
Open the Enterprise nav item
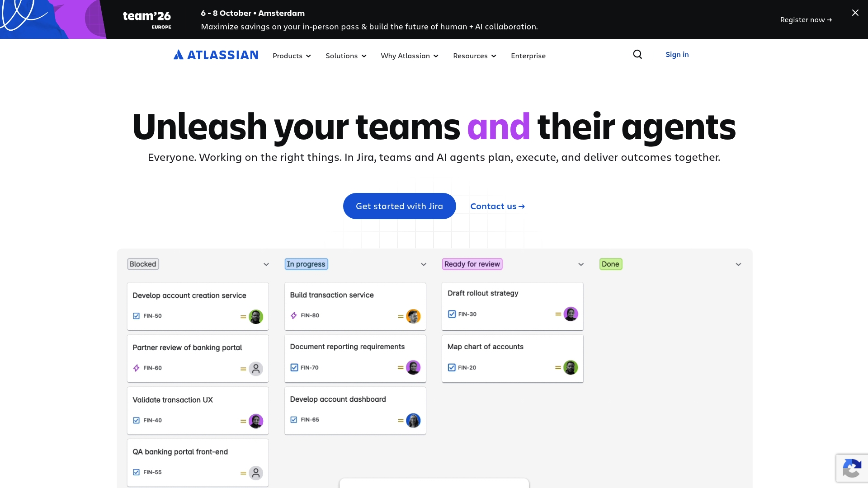coord(528,56)
